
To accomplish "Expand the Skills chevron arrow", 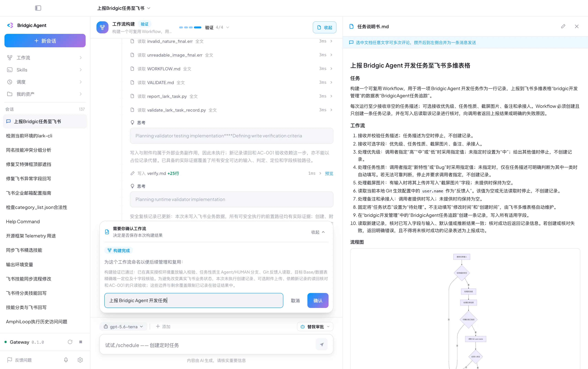I will 80,70.
